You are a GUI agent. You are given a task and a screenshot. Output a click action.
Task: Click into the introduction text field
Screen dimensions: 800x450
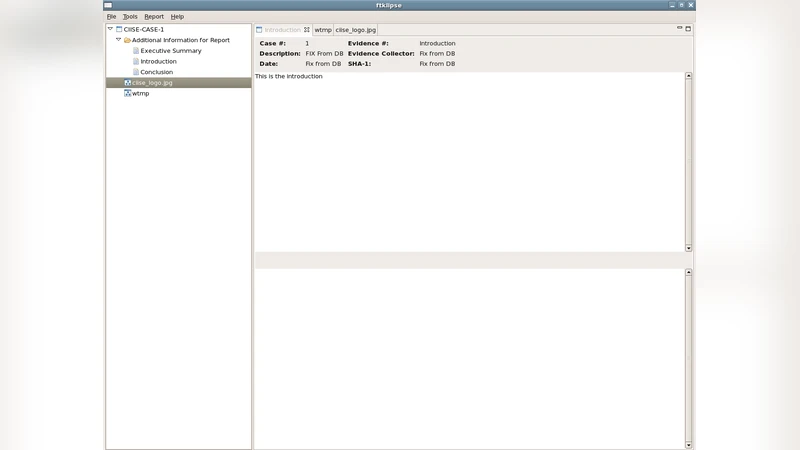[468, 160]
